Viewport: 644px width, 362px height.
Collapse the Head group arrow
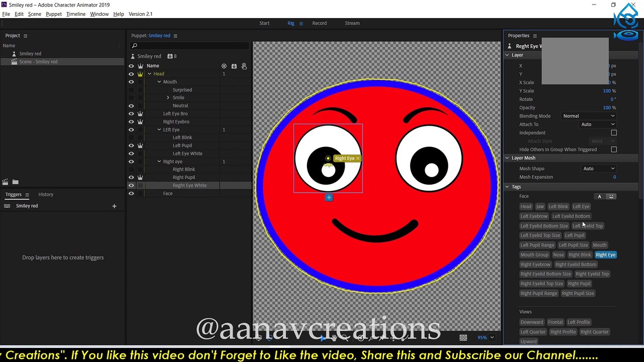149,74
